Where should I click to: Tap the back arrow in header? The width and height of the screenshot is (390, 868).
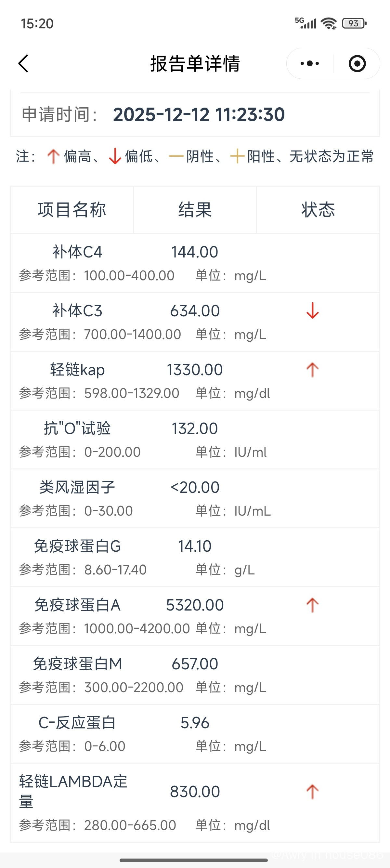point(24,63)
